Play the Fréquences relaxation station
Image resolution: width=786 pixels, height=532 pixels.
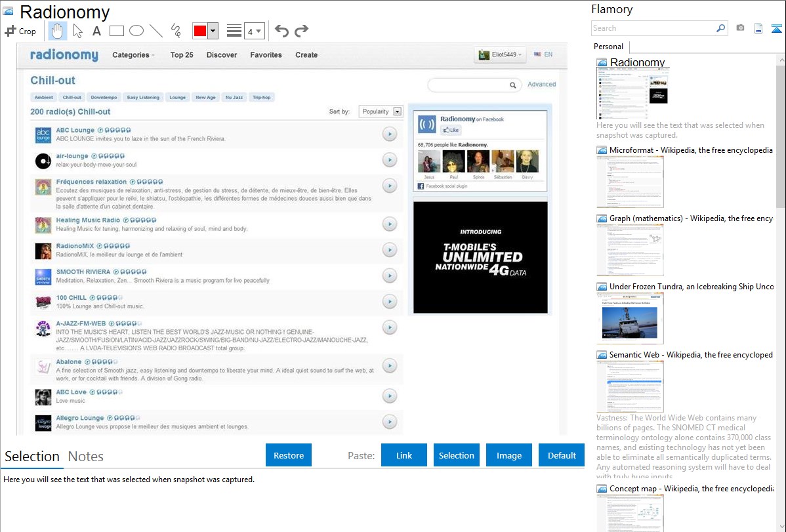click(x=390, y=186)
